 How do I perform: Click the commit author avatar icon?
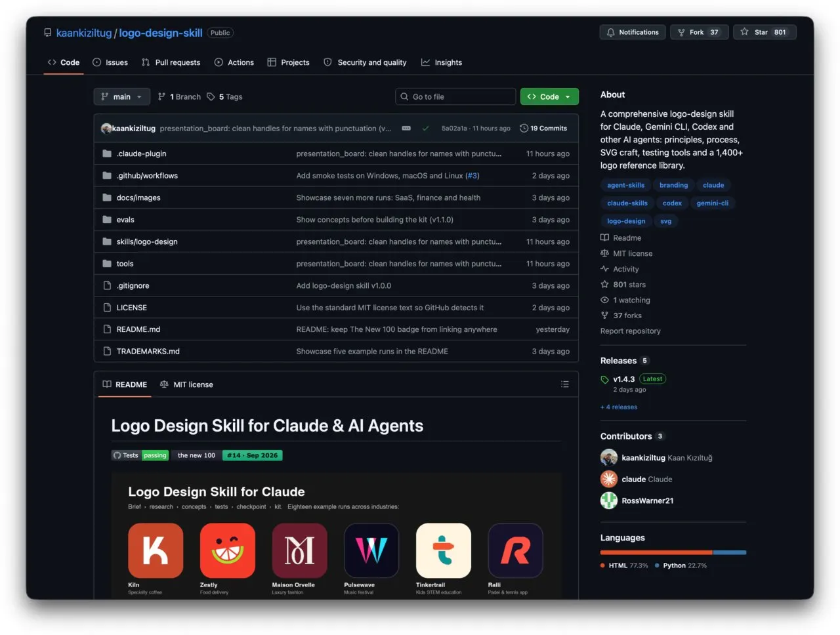(x=106, y=129)
